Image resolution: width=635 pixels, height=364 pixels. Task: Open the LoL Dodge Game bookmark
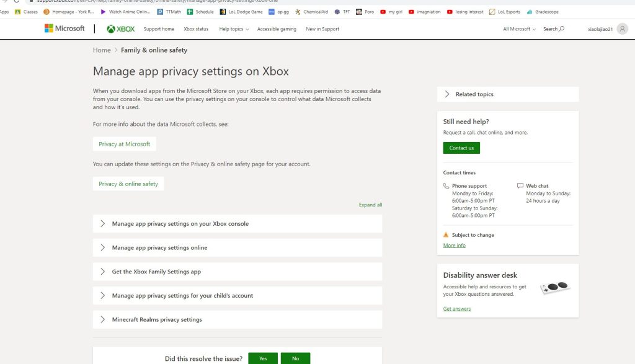pyautogui.click(x=241, y=12)
